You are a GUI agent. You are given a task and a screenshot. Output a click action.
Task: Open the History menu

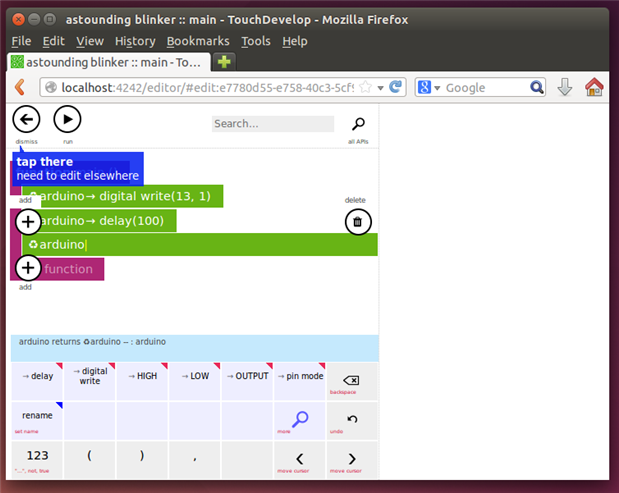pos(135,41)
